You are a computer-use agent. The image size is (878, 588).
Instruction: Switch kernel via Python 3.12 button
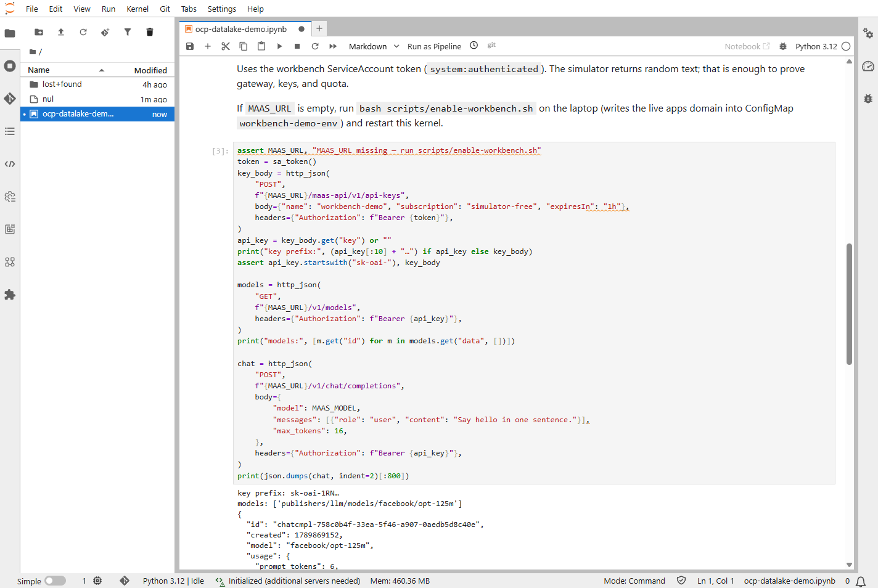click(816, 46)
